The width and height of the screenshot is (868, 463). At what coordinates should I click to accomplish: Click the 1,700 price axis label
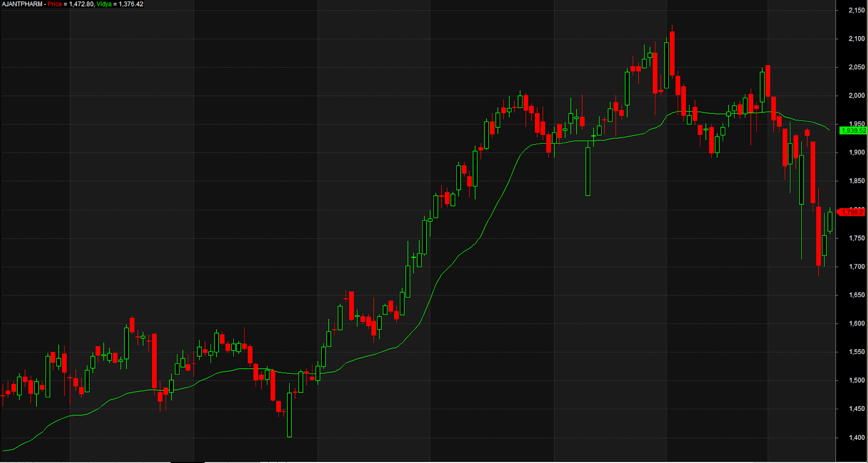pos(857,267)
